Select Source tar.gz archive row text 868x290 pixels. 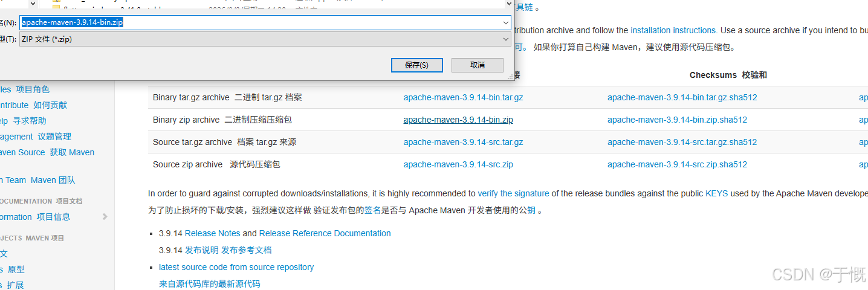point(224,142)
